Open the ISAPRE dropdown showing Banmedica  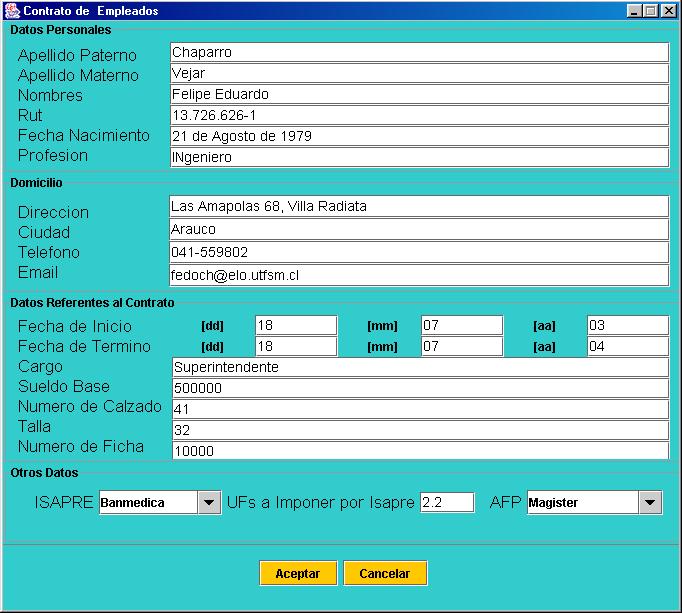pos(159,503)
